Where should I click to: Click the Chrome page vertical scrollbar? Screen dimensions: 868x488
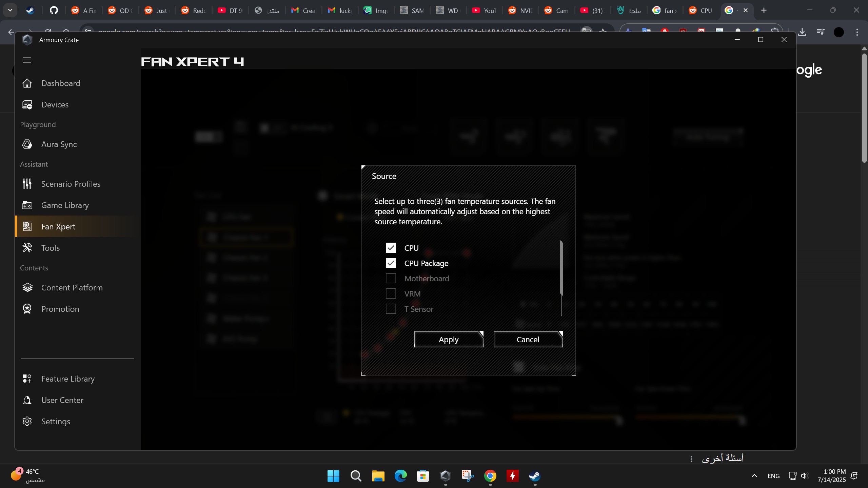(865, 108)
